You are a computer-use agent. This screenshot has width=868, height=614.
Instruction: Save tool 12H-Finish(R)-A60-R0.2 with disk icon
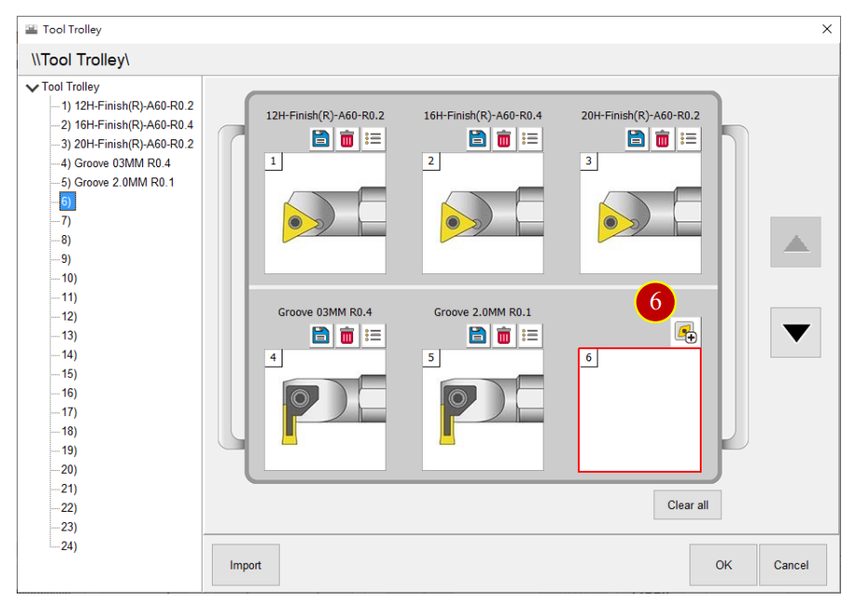[321, 138]
